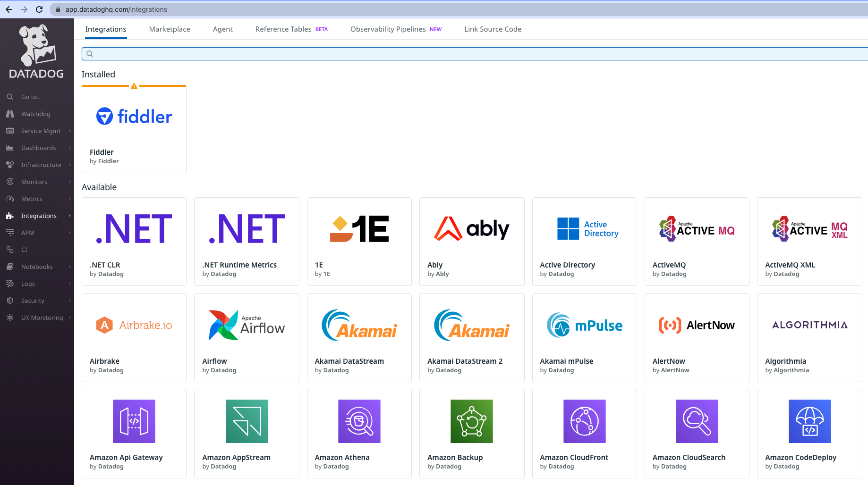Click the browser address bar URL
Viewport: 868px width, 485px height.
coord(116,9)
